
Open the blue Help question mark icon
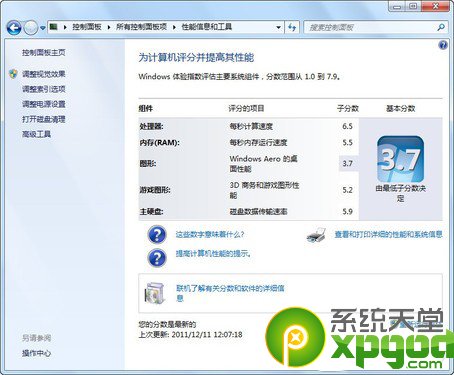(443, 45)
